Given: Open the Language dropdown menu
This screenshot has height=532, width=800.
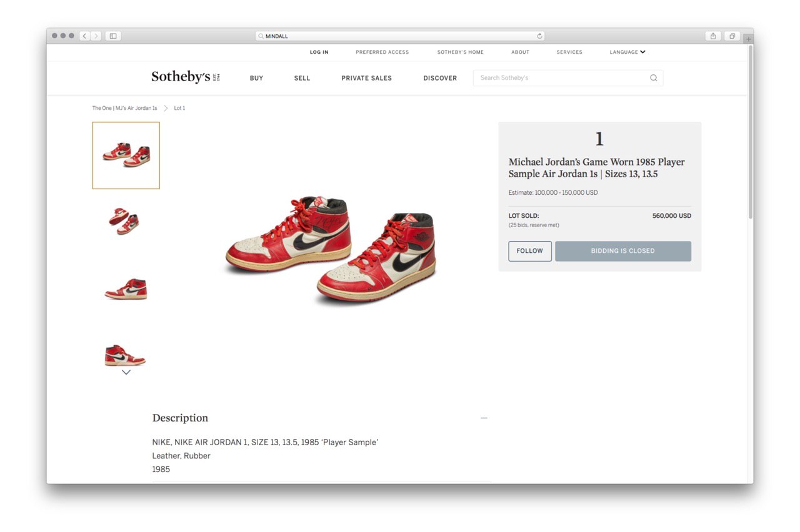Looking at the screenshot, I should click(x=627, y=52).
